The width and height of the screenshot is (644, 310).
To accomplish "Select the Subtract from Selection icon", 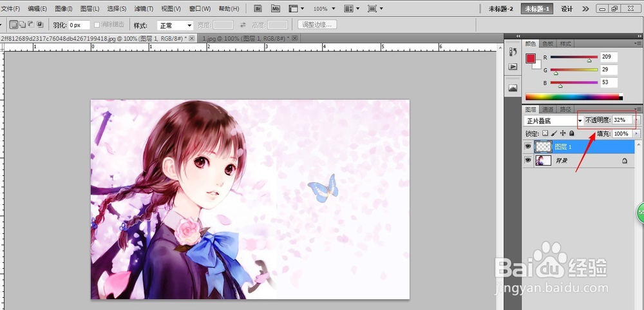I will coord(31,24).
